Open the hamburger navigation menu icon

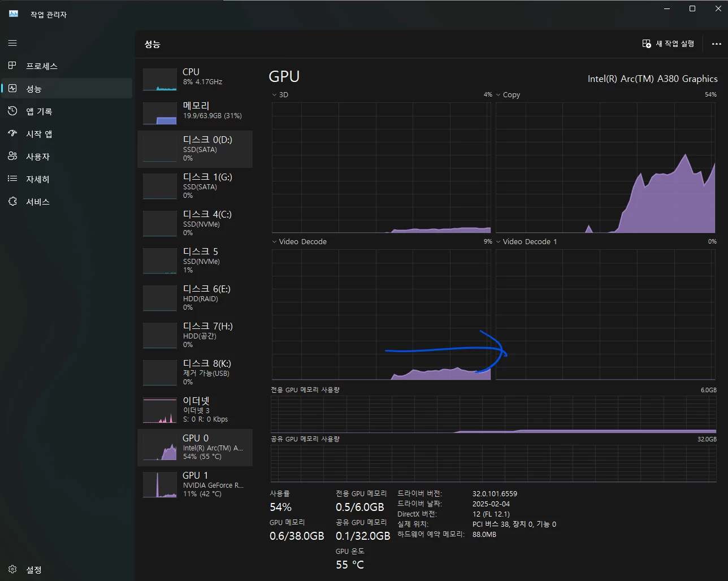(12, 43)
